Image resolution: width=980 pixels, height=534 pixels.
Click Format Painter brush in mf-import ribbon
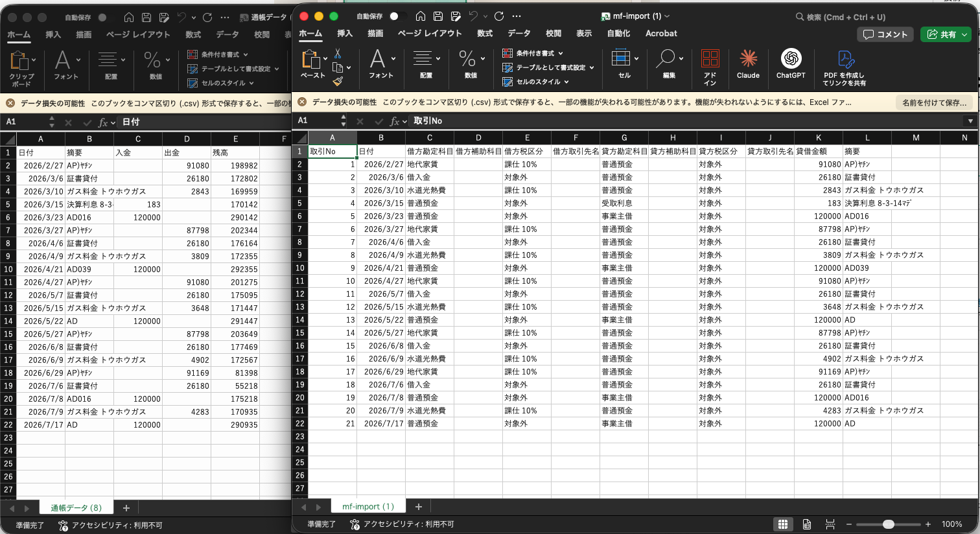[338, 81]
